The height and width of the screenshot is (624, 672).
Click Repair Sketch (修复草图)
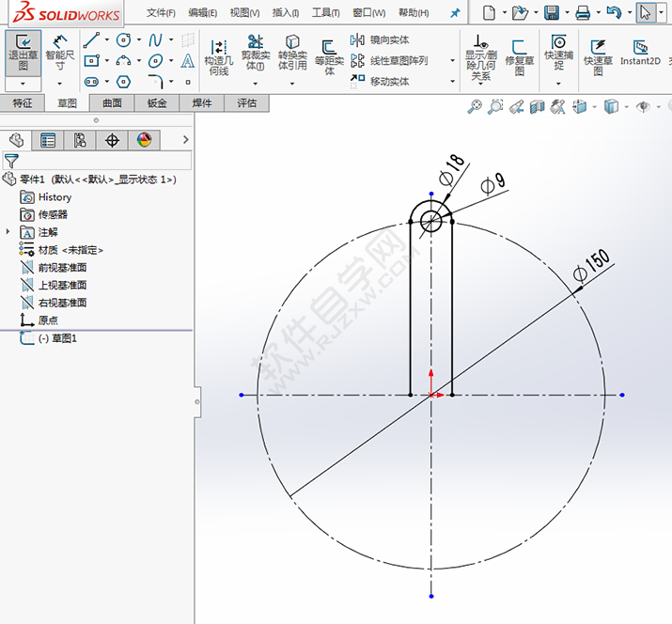coord(519,58)
